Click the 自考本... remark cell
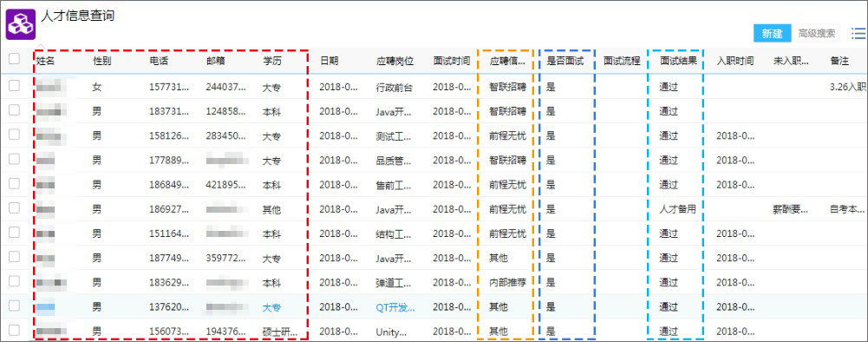Screen dimensions: 868x342 click(x=847, y=209)
